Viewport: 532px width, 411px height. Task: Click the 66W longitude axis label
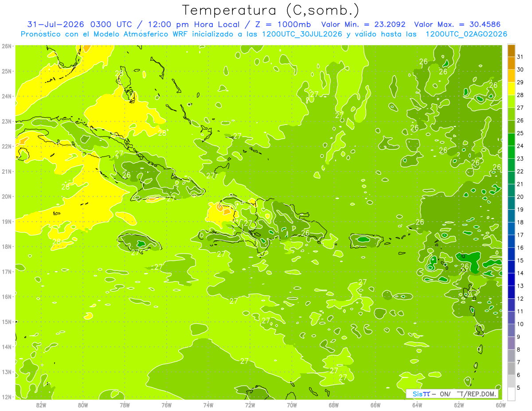(x=376, y=405)
